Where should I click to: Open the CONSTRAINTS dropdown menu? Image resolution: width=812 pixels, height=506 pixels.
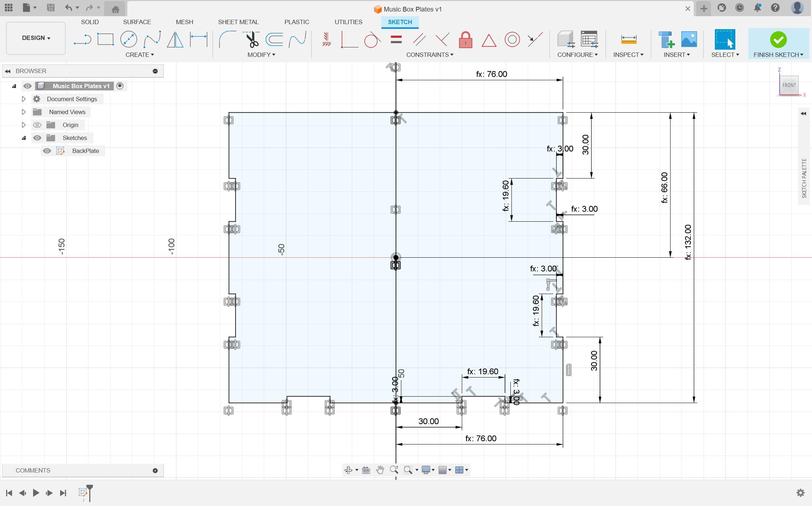pos(429,55)
